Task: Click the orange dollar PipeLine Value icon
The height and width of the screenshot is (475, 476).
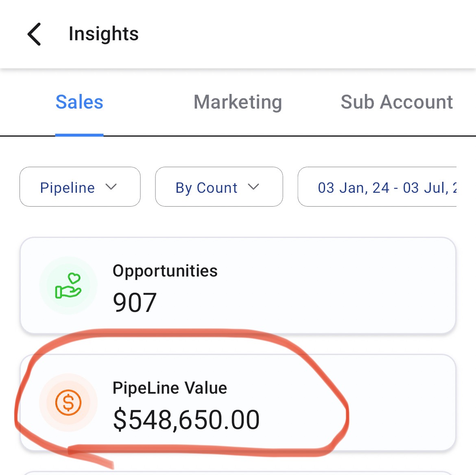Action: click(68, 403)
